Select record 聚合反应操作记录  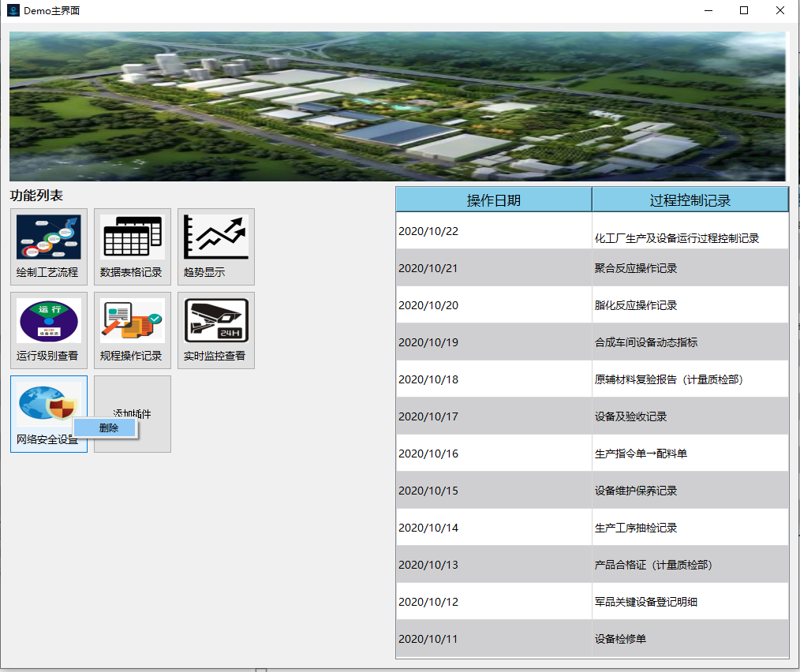690,268
